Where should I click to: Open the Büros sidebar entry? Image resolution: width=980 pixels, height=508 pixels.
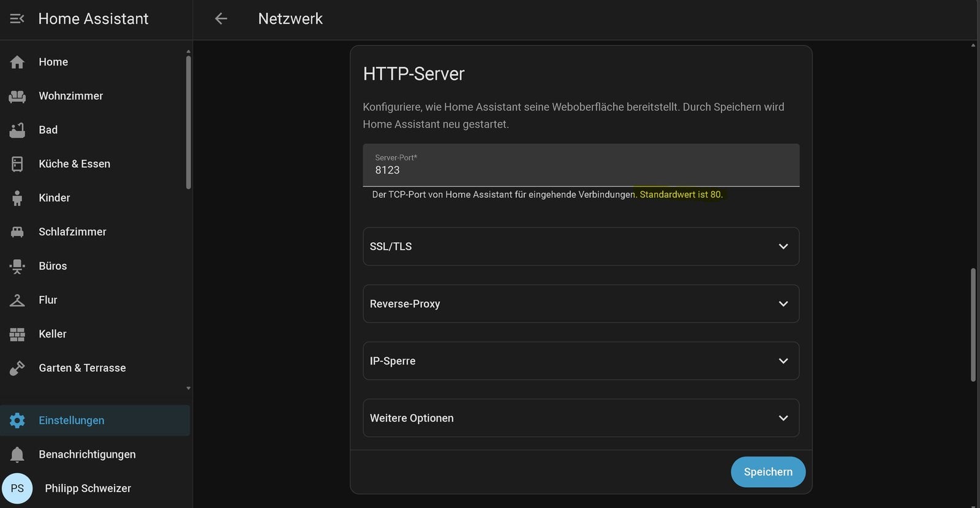click(95, 266)
